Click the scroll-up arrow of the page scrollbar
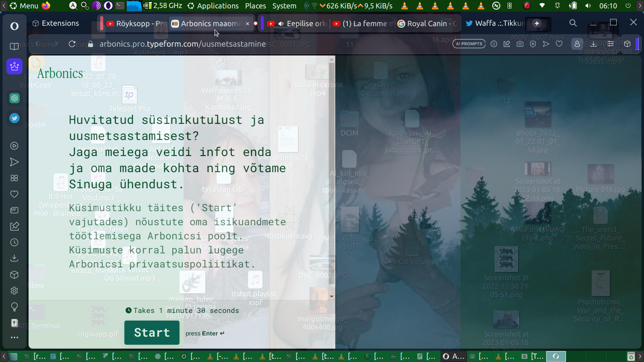 [332, 60]
